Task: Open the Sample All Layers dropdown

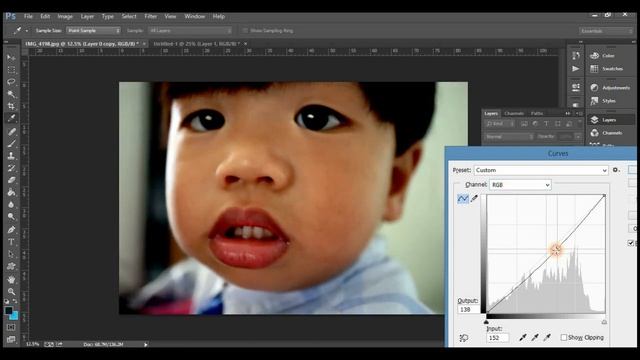Action: (190, 31)
